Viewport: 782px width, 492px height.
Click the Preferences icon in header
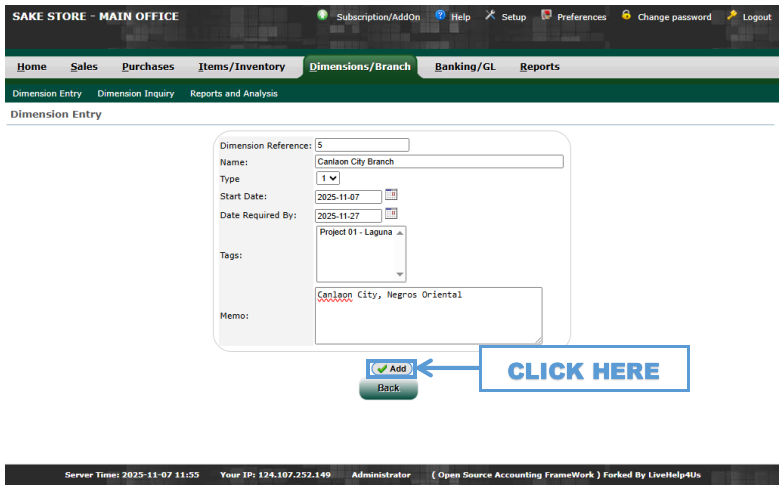click(x=546, y=15)
